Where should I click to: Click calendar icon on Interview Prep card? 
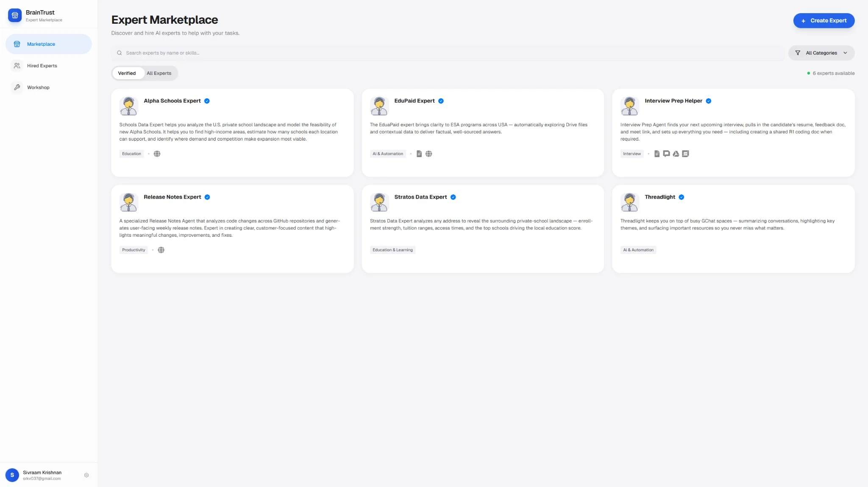pos(685,154)
